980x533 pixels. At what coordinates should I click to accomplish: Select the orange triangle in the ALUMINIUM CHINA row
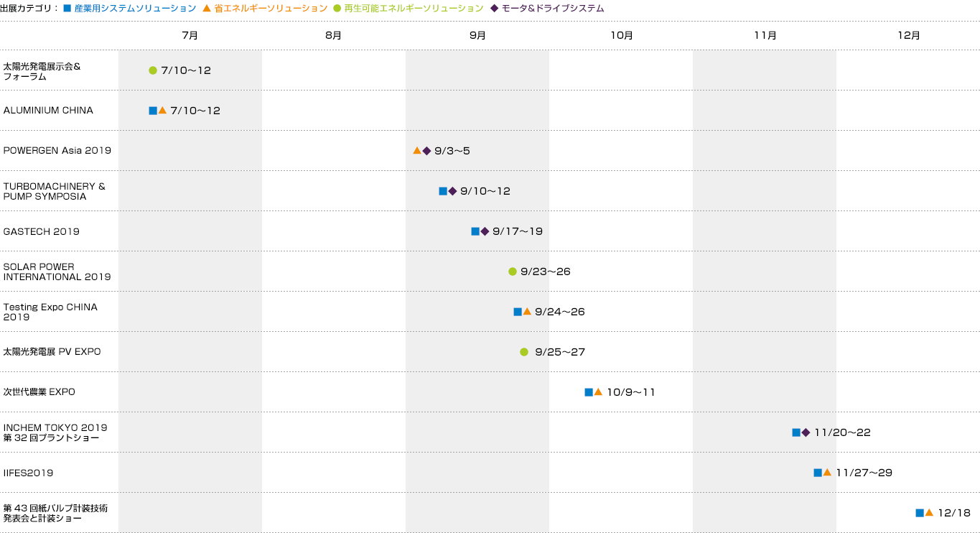click(162, 110)
